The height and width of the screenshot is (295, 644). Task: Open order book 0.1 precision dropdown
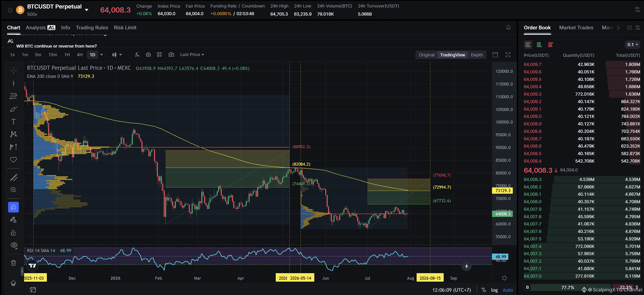click(632, 44)
